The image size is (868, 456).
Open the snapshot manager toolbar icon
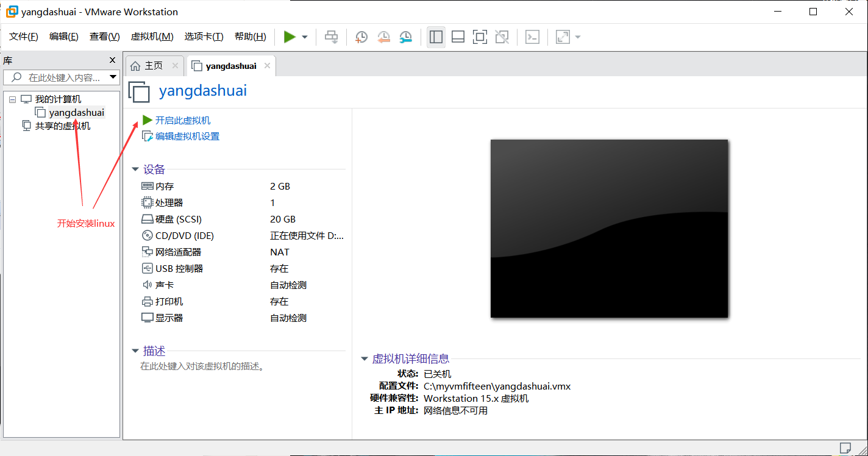406,37
